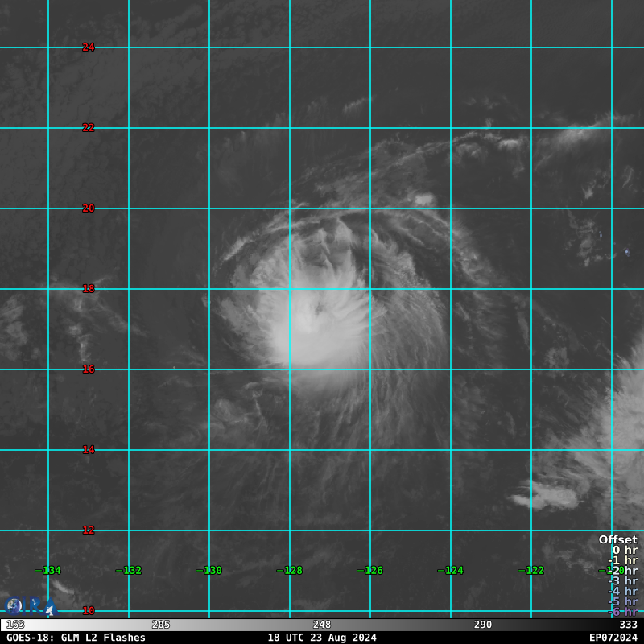This screenshot has width=644, height=644.
Task: Click the CIRA logo
Action: 31,606
